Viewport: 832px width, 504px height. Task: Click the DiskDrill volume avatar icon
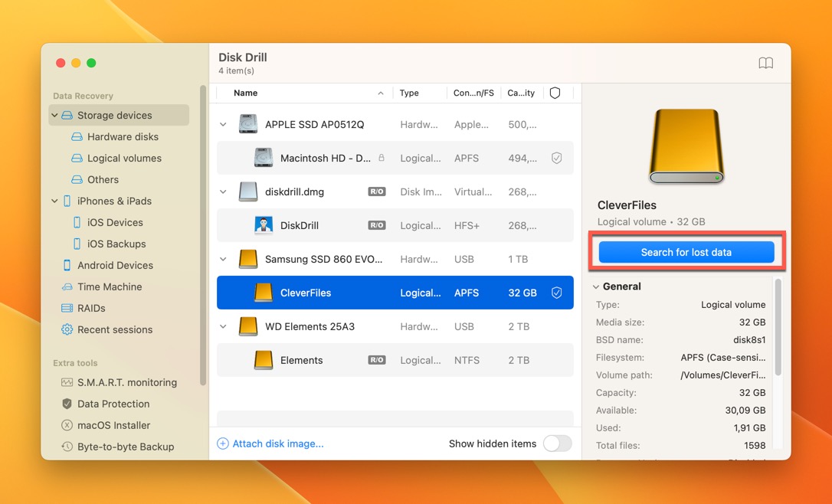coord(264,225)
